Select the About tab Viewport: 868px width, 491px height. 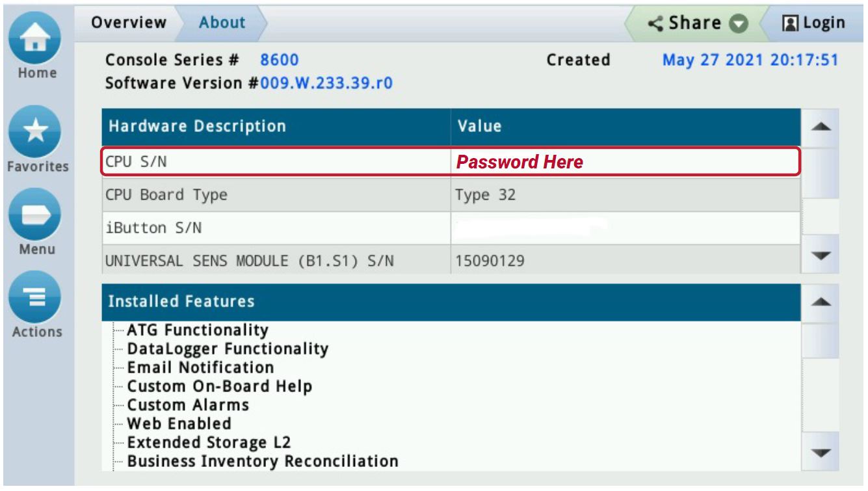[222, 22]
